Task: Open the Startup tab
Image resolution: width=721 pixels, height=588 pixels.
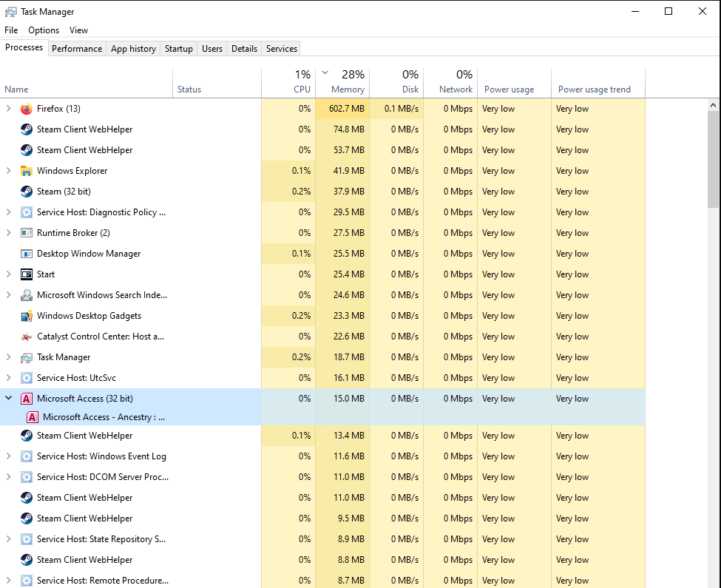Action: tap(179, 49)
